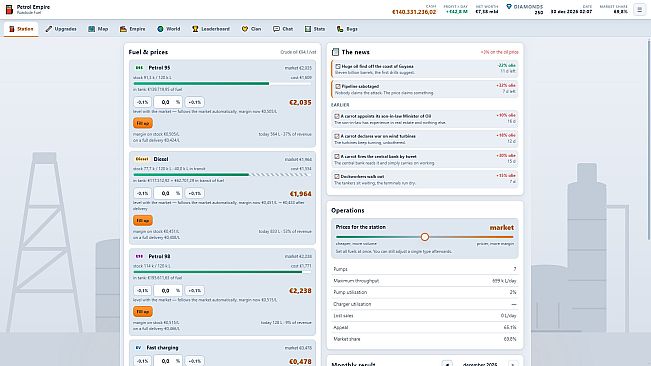This screenshot has height=366, width=651.
Task: Click the Petrol 98 stock progress bar
Action: [222, 272]
